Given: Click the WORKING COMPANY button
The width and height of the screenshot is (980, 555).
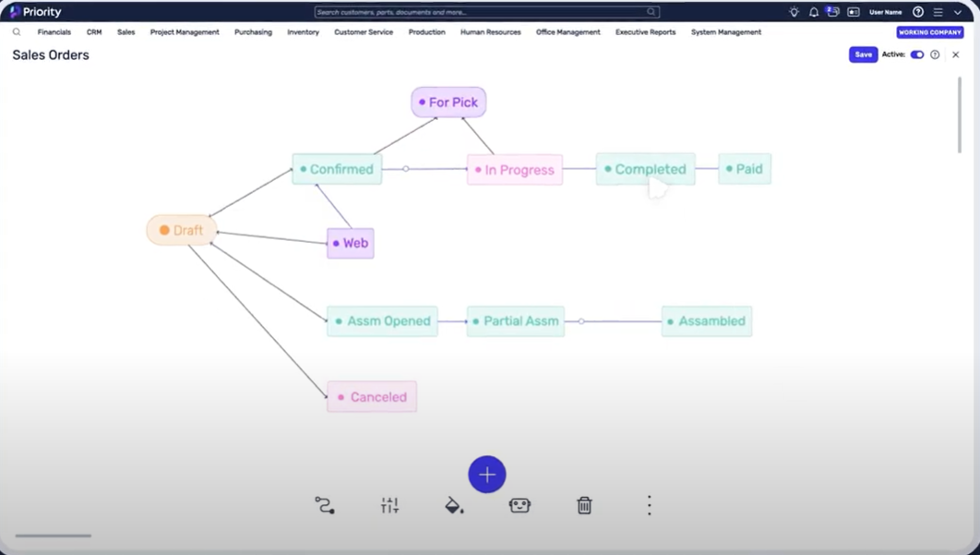Looking at the screenshot, I should pos(930,32).
